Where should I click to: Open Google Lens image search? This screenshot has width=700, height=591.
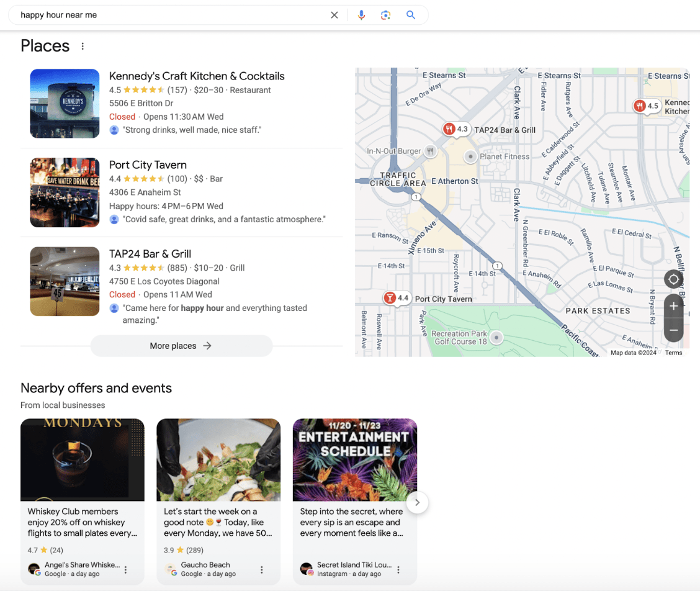pos(385,15)
